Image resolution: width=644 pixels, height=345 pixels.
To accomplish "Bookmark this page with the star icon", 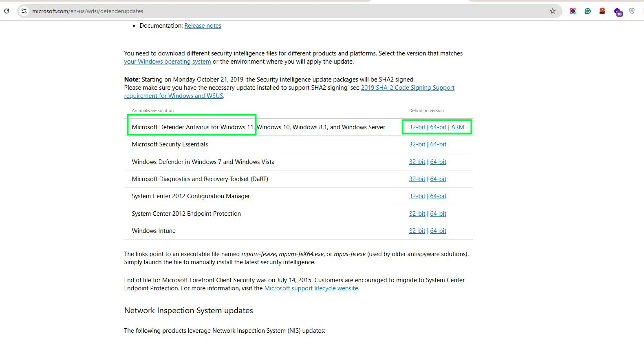I will point(553,11).
